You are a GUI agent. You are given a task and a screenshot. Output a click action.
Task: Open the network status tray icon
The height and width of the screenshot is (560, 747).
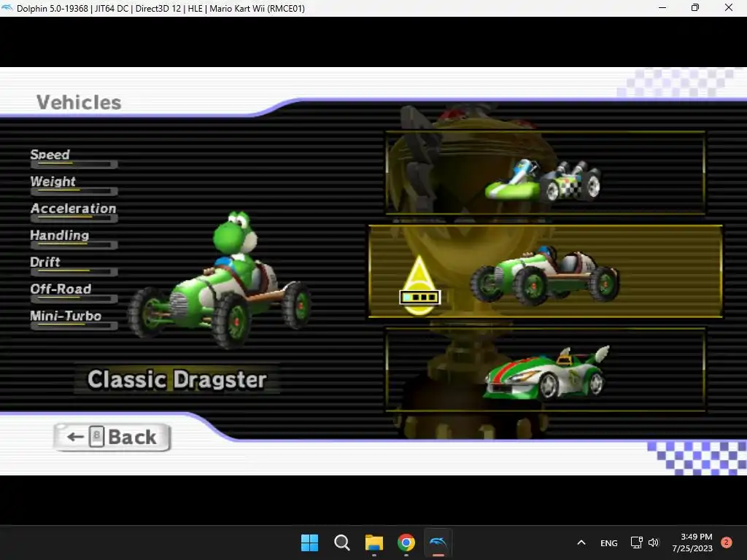tap(636, 542)
